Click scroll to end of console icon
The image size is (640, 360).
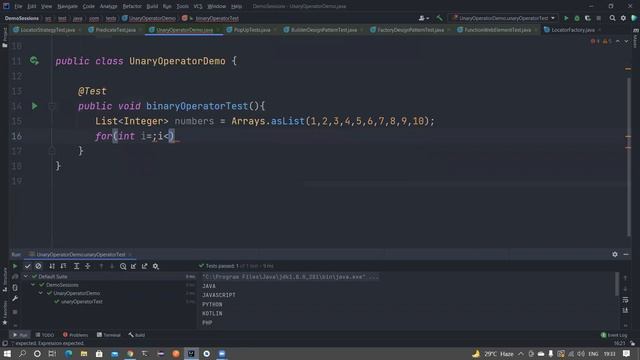(625, 311)
